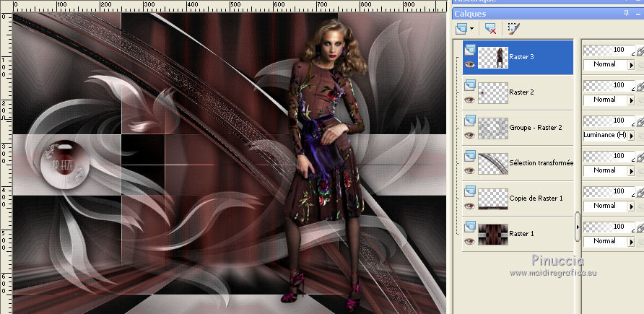The image size is (644, 314).
Task: Click Groupe - Raster 2 layer type icon
Action: pos(470,121)
